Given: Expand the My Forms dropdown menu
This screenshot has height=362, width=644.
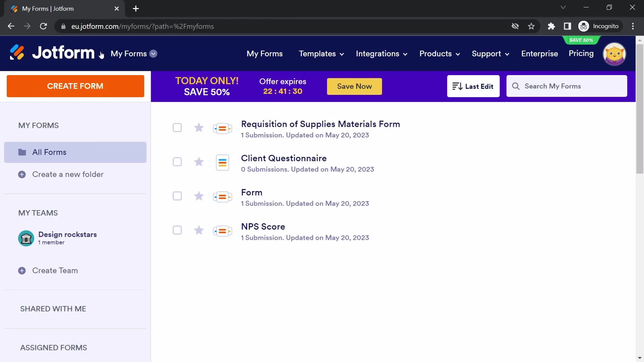Looking at the screenshot, I should (154, 54).
